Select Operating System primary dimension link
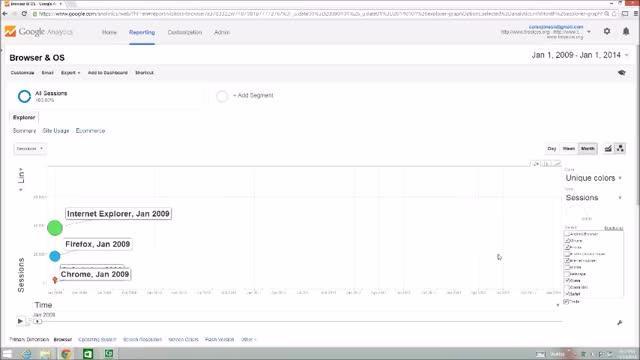The height and width of the screenshot is (360, 640). (x=97, y=340)
